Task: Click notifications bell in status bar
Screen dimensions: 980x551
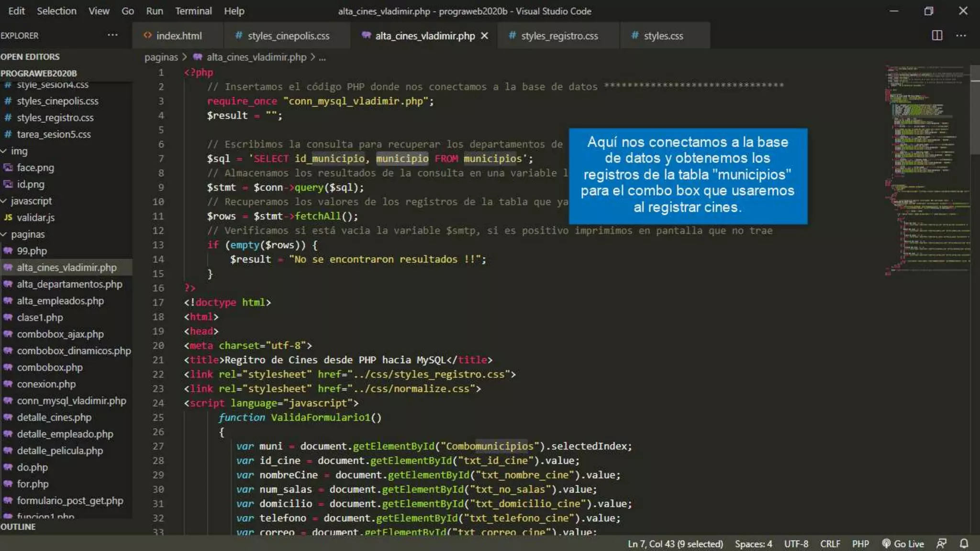Action: 964,544
